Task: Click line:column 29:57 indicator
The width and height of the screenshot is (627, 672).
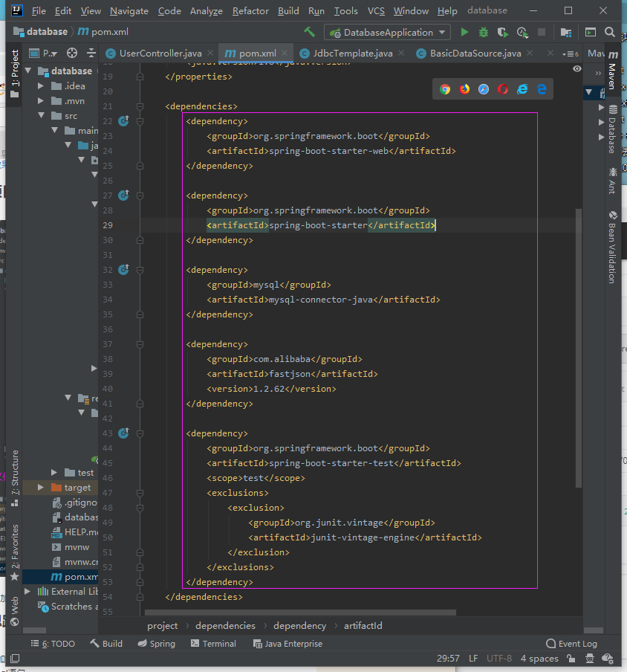Action: 448,659
